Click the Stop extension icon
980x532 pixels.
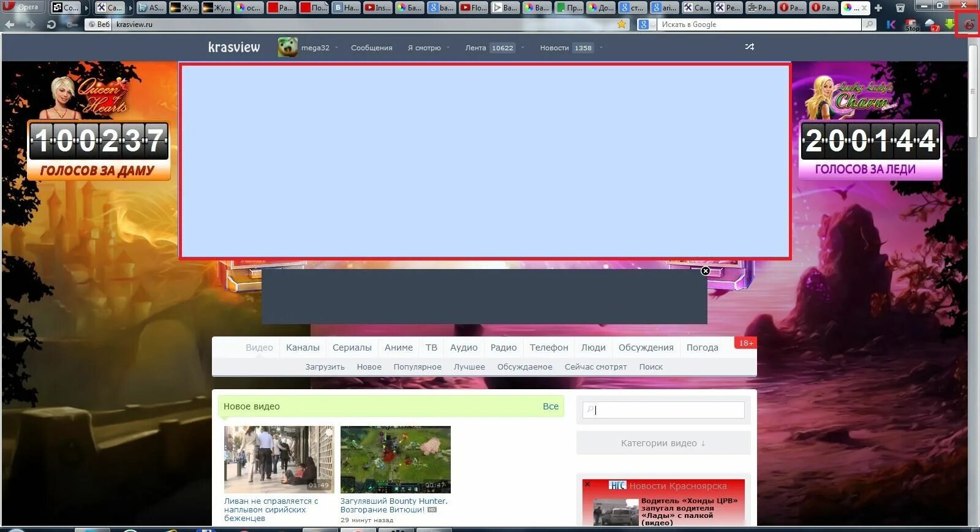click(x=912, y=25)
